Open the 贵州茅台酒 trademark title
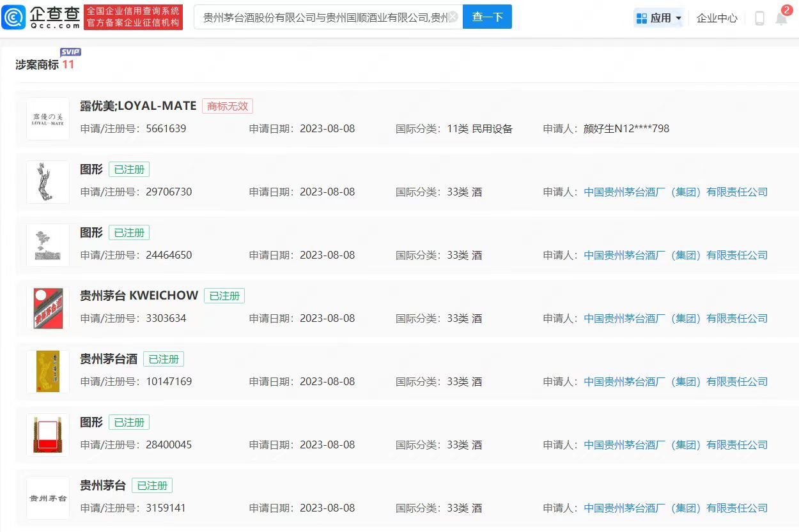Image resolution: width=799 pixels, height=532 pixels. pos(109,359)
